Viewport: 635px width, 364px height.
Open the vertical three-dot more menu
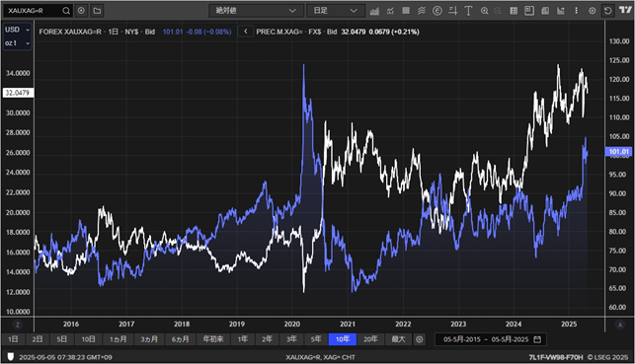(x=577, y=11)
